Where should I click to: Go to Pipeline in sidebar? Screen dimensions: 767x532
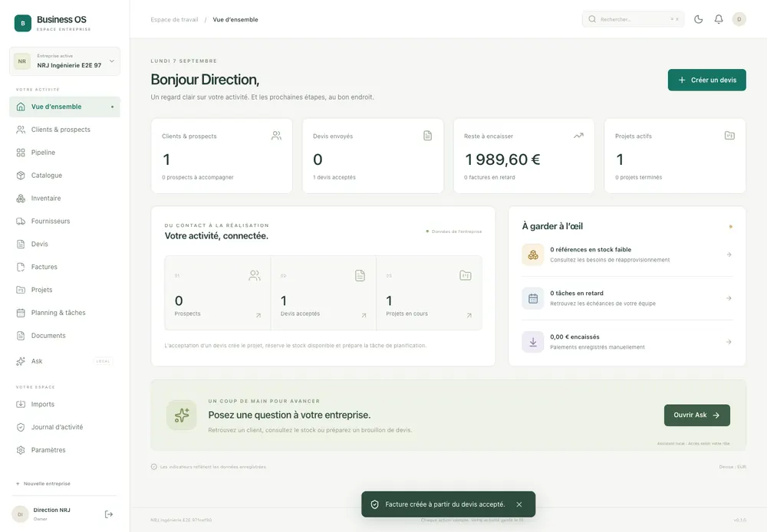tap(64, 153)
